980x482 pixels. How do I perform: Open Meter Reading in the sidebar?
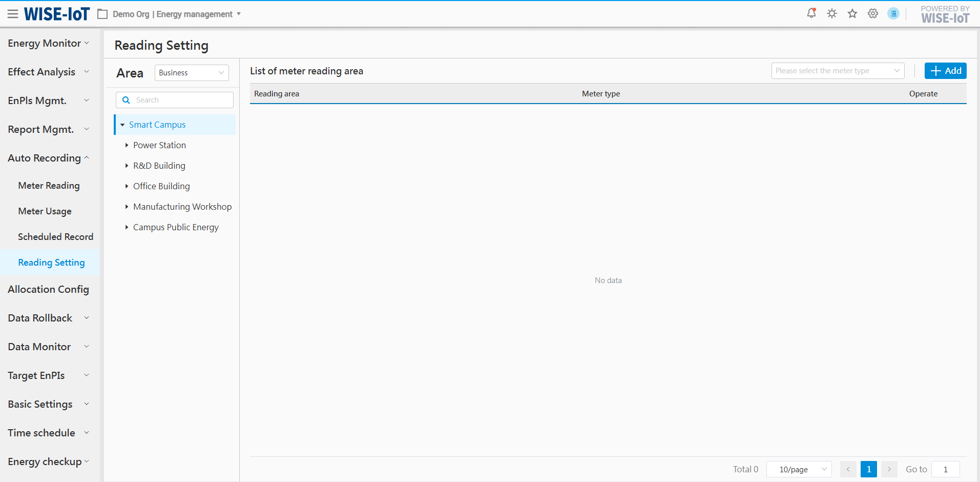[49, 186]
